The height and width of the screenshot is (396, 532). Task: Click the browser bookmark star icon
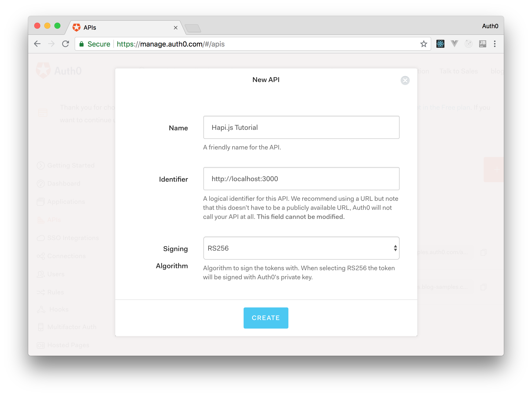pos(424,44)
